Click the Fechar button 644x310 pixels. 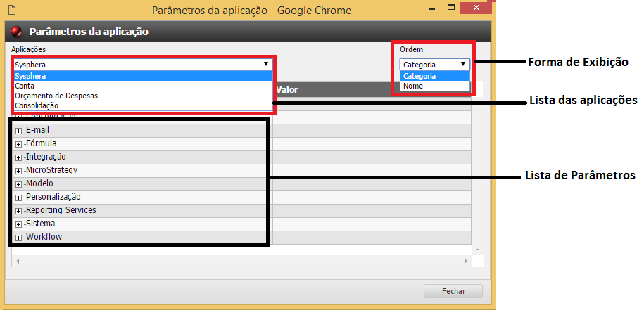pyautogui.click(x=453, y=291)
